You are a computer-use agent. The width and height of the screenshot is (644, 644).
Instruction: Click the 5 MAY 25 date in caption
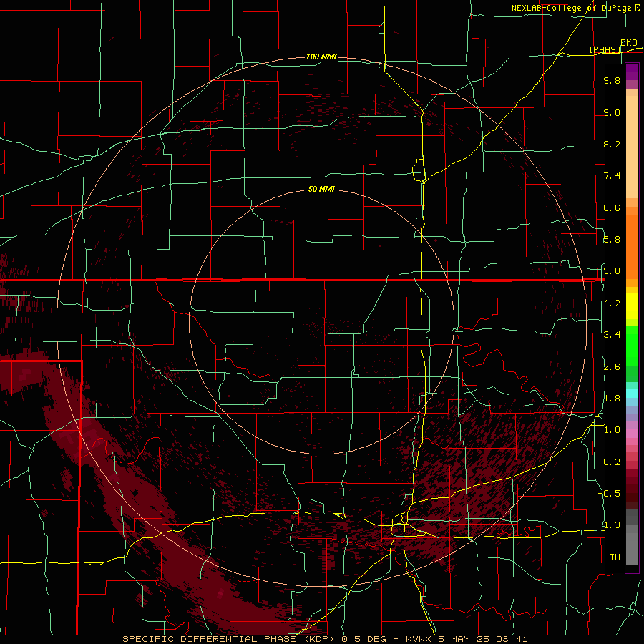465,639
